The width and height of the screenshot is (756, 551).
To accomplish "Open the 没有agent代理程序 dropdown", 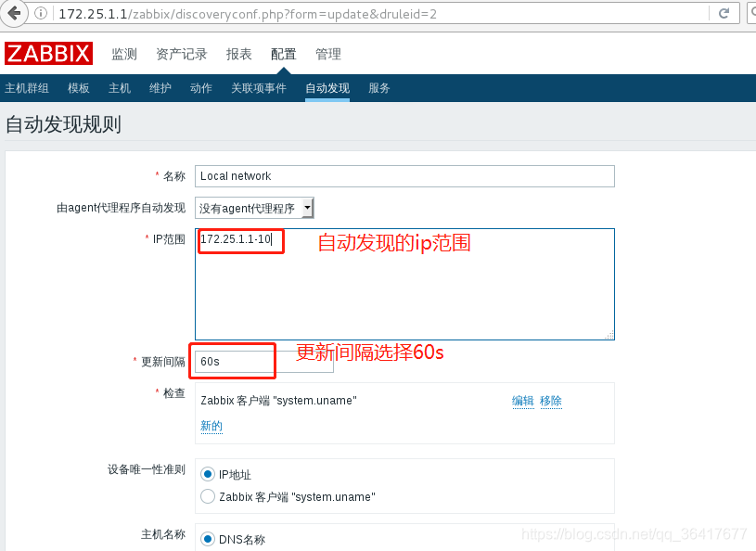I will 254,208.
